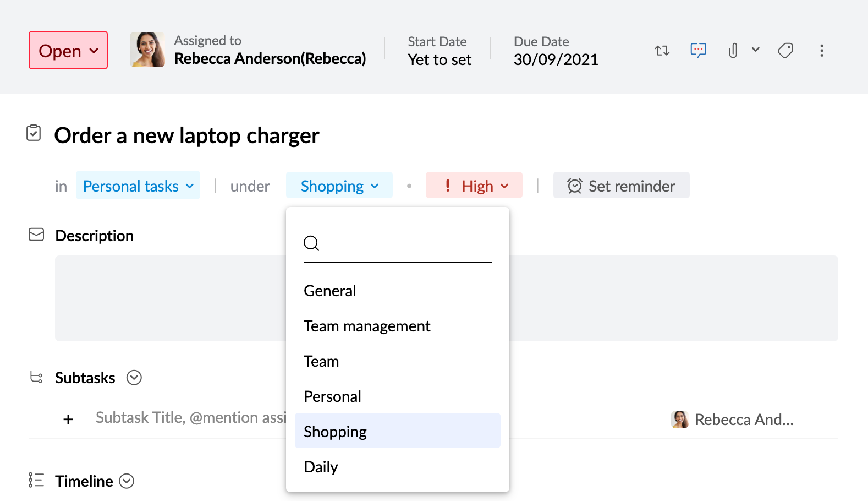Viewport: 868px width, 501px height.
Task: Open the High priority dropdown
Action: tap(474, 186)
